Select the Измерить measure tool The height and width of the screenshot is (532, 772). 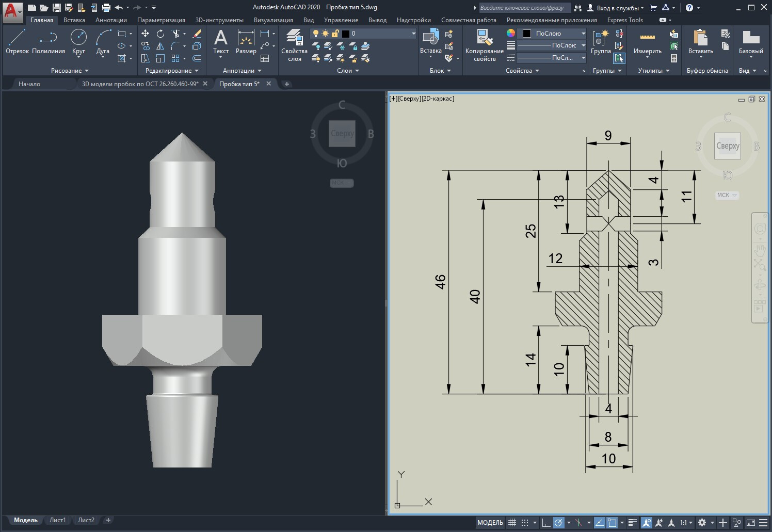648,41
